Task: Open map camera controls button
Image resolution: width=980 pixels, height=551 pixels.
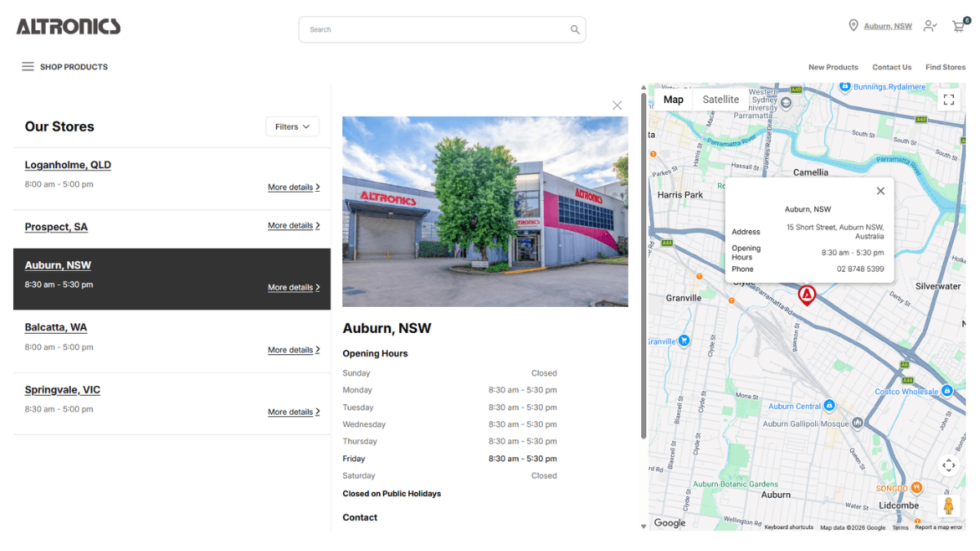Action: [x=949, y=465]
